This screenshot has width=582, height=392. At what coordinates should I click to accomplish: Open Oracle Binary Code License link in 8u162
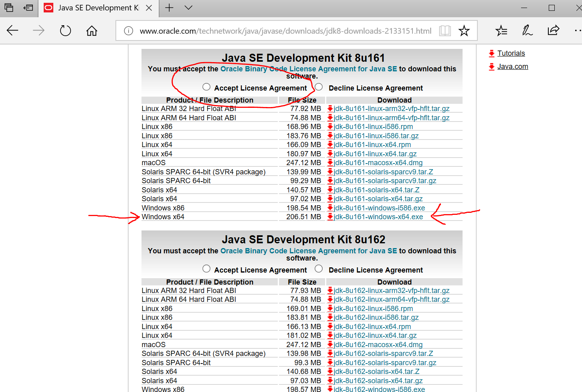[x=309, y=251]
